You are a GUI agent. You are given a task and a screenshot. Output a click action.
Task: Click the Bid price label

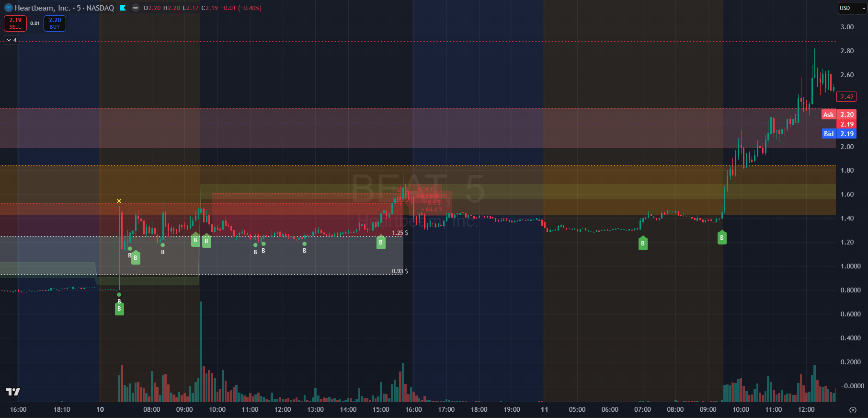click(x=828, y=134)
